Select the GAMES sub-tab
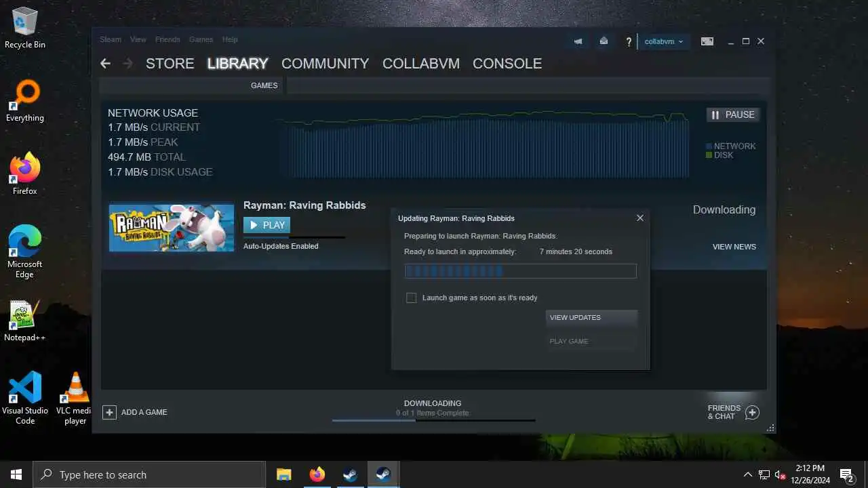 pyautogui.click(x=264, y=85)
